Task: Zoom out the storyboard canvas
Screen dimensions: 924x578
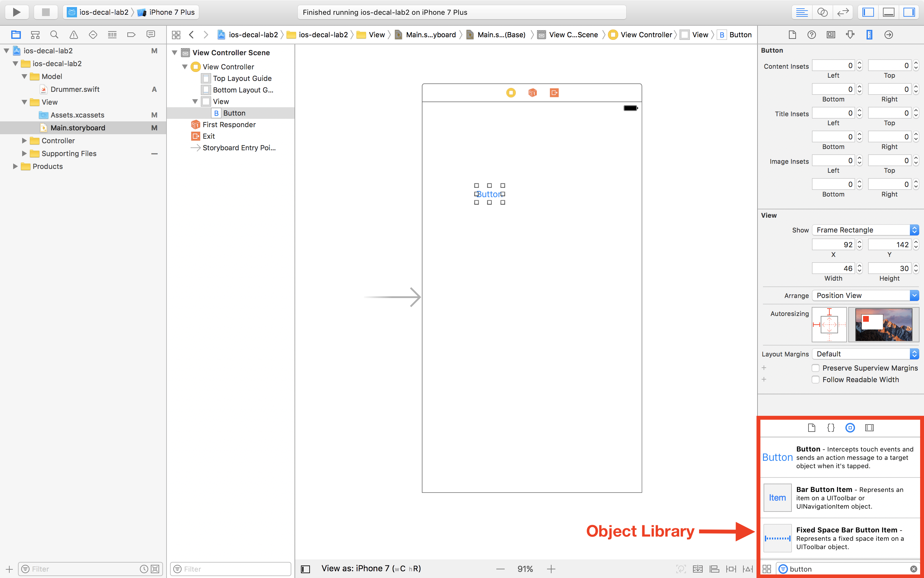Action: click(x=501, y=569)
